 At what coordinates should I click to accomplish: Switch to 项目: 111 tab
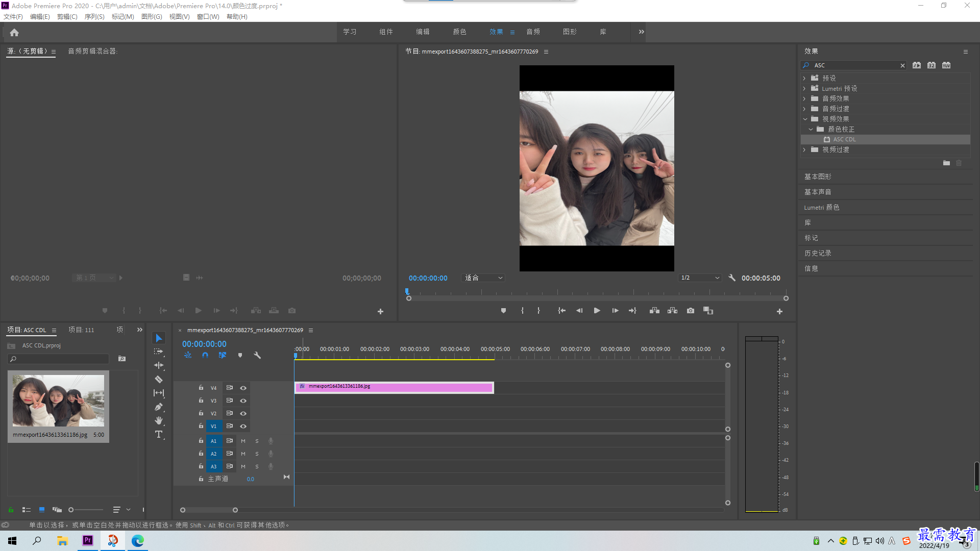tap(82, 330)
